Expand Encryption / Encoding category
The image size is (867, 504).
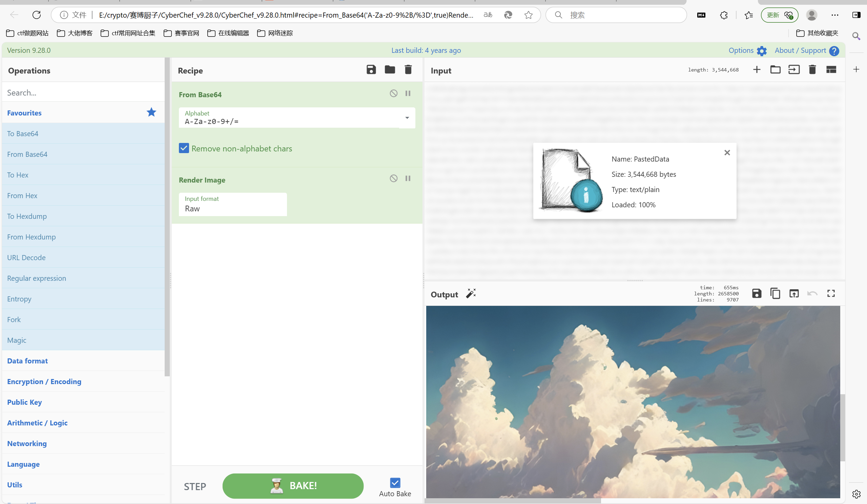click(83, 381)
